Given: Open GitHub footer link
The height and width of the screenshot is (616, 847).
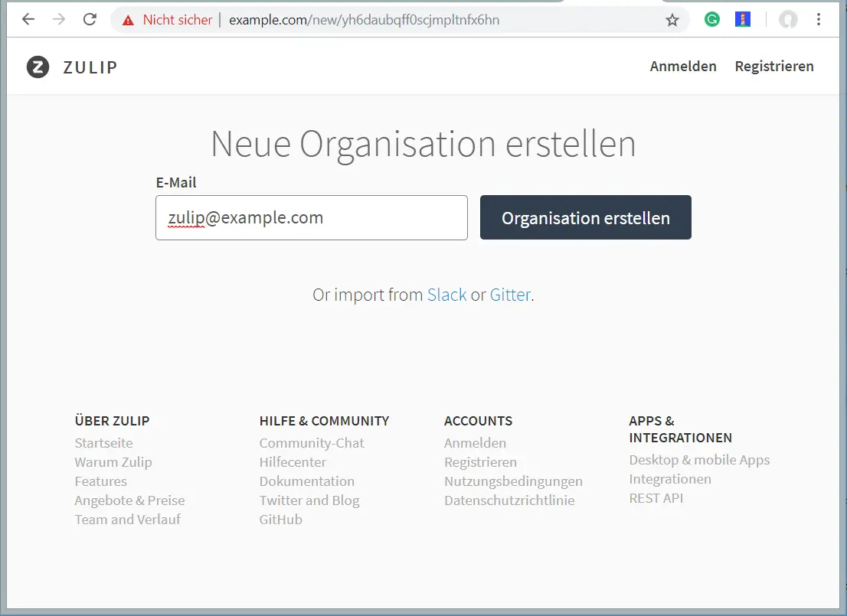Looking at the screenshot, I should (x=281, y=520).
